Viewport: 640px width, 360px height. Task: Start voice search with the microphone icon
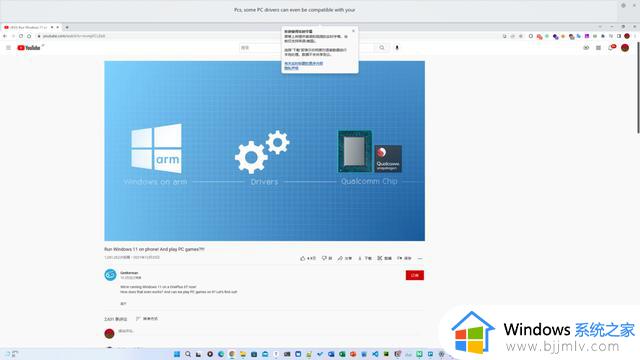click(397, 48)
